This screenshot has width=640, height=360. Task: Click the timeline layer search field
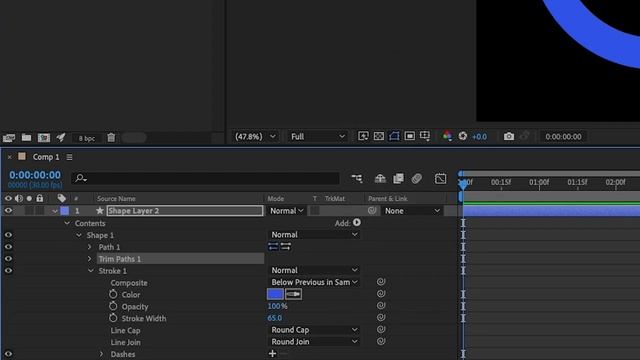pyautogui.click(x=205, y=178)
